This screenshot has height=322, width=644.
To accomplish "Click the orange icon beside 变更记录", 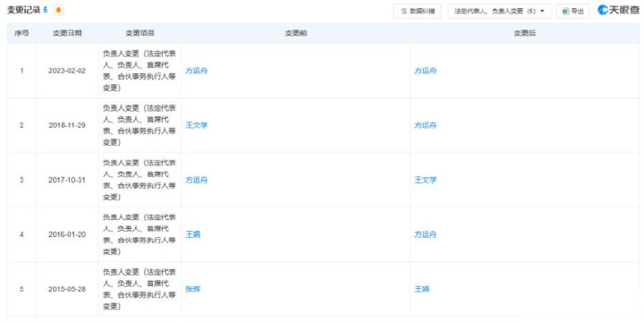I will pyautogui.click(x=59, y=10).
